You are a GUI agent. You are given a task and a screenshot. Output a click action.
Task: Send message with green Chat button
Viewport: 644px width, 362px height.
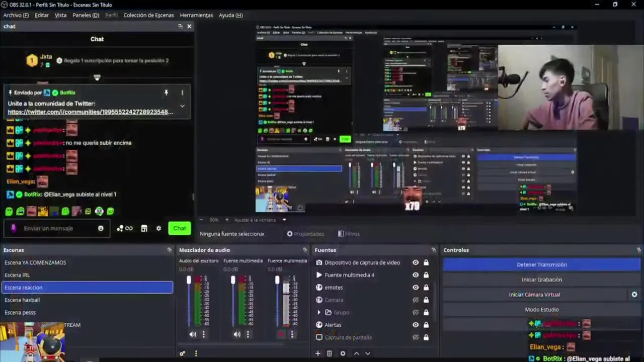pos(180,228)
